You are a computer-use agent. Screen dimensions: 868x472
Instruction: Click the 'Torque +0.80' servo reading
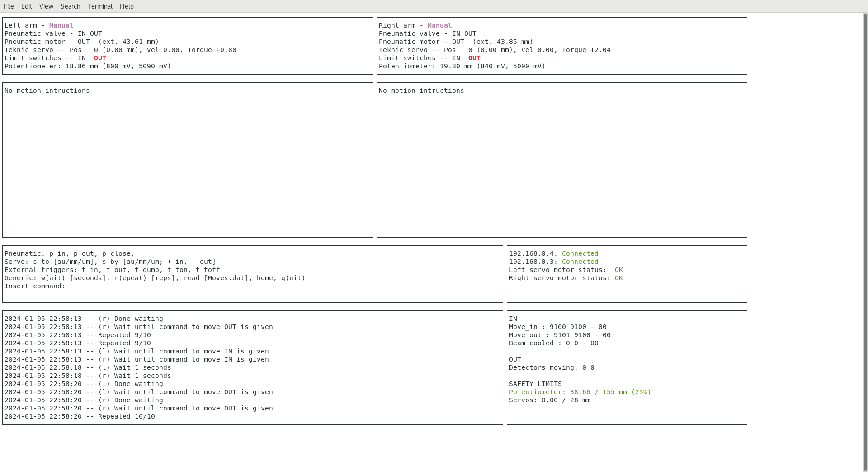click(x=212, y=50)
